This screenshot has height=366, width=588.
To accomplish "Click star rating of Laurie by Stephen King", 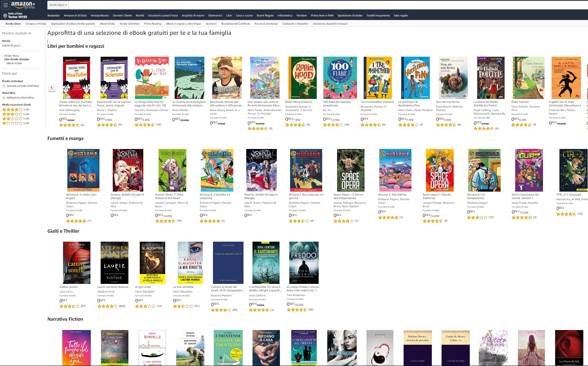I will click(x=107, y=306).
